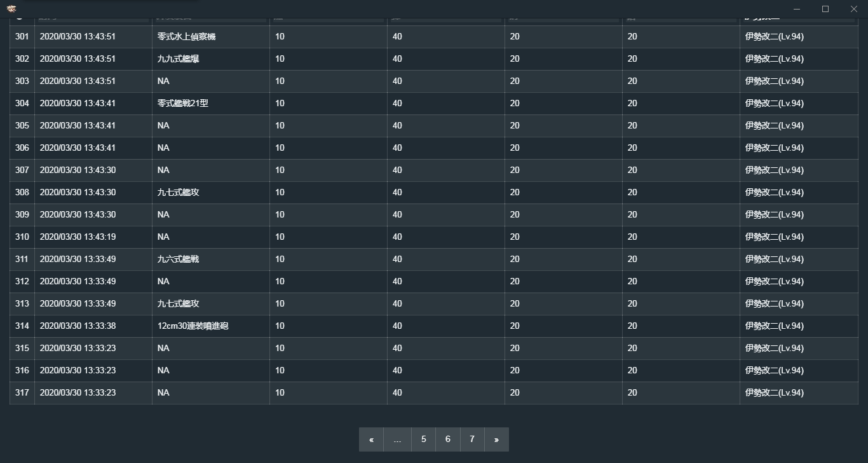Image resolution: width=868 pixels, height=463 pixels.
Task: Click 伊勢改二(Lv.94) in row 306
Action: [x=774, y=148]
